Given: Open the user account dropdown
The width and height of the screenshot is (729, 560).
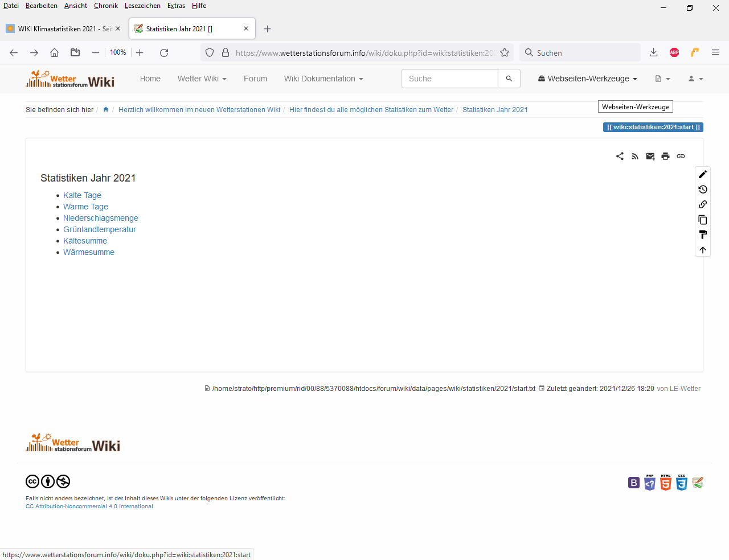Looking at the screenshot, I should click(696, 79).
